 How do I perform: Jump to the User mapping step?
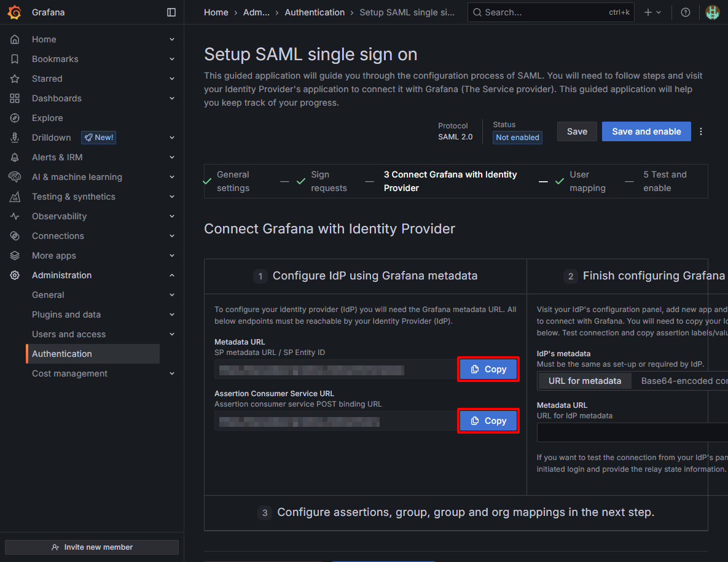(x=587, y=181)
